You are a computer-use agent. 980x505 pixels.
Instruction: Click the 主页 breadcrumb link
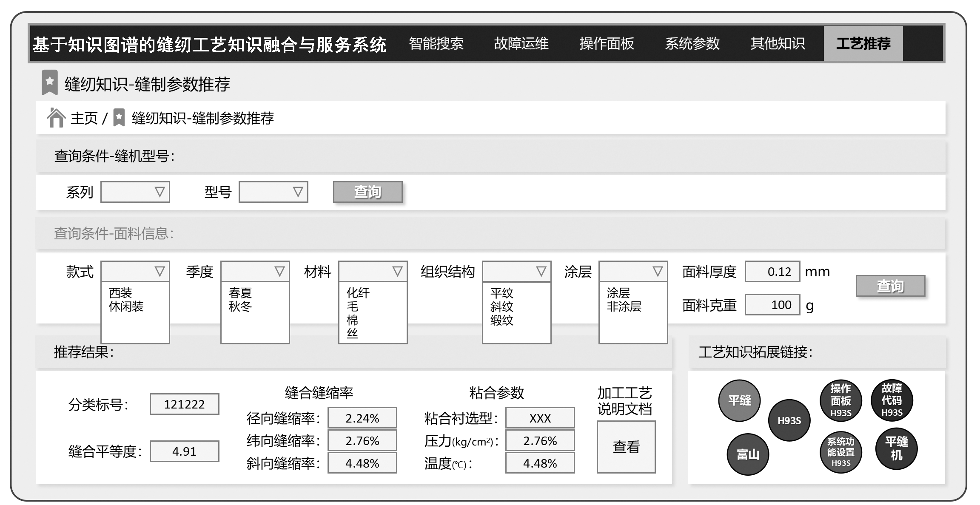pos(84,118)
